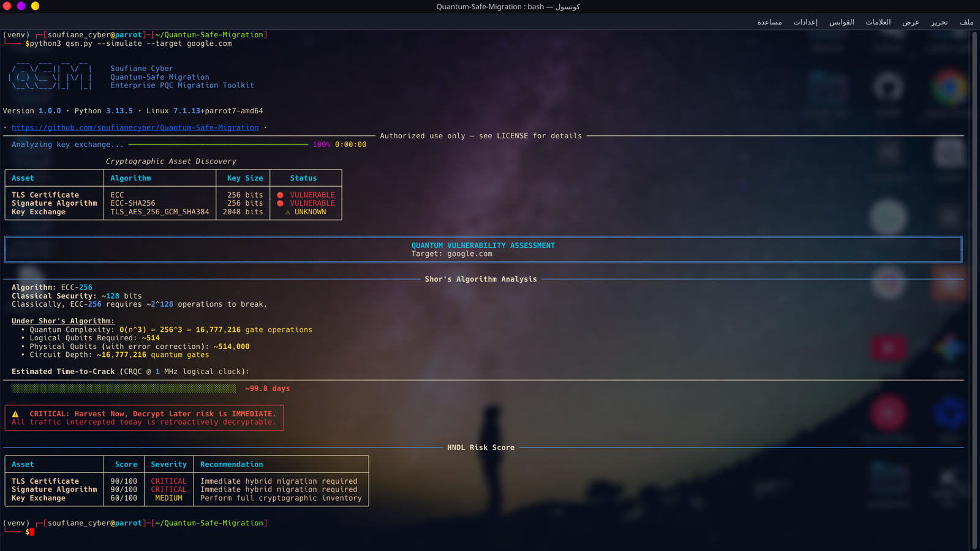The image size is (980, 551).
Task: Select the 'Enterprise PQC Migration Toolkit' banner line
Action: [x=182, y=86]
